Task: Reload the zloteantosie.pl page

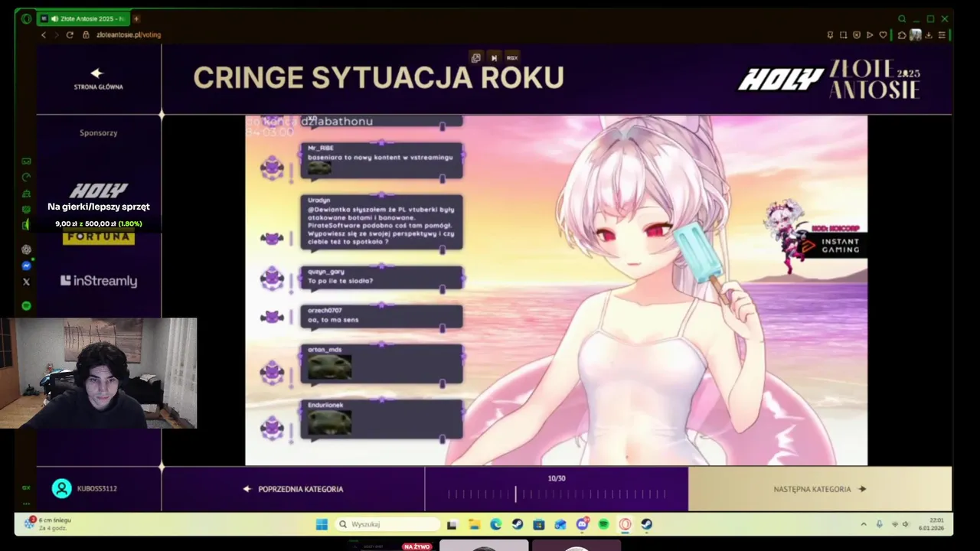Action: pyautogui.click(x=70, y=35)
